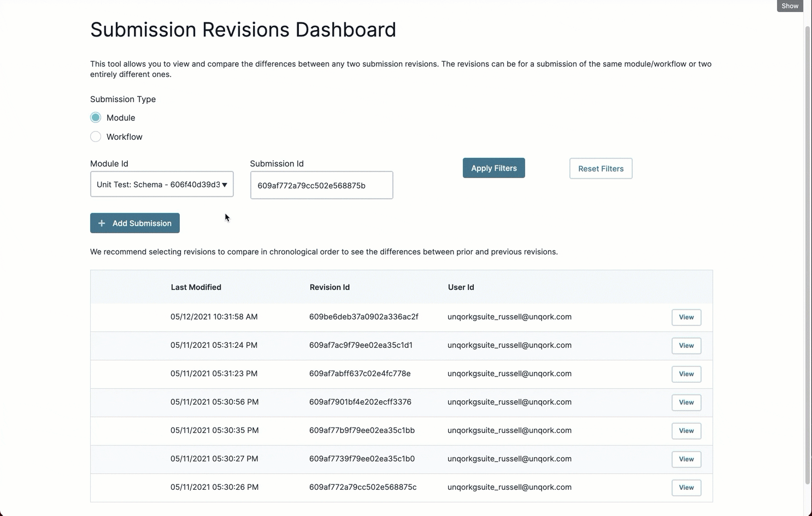Screen dimensions: 812x516
Task: Click revision id text 609af7ac9f79ee02ea35c1d1
Action: [x=361, y=345]
